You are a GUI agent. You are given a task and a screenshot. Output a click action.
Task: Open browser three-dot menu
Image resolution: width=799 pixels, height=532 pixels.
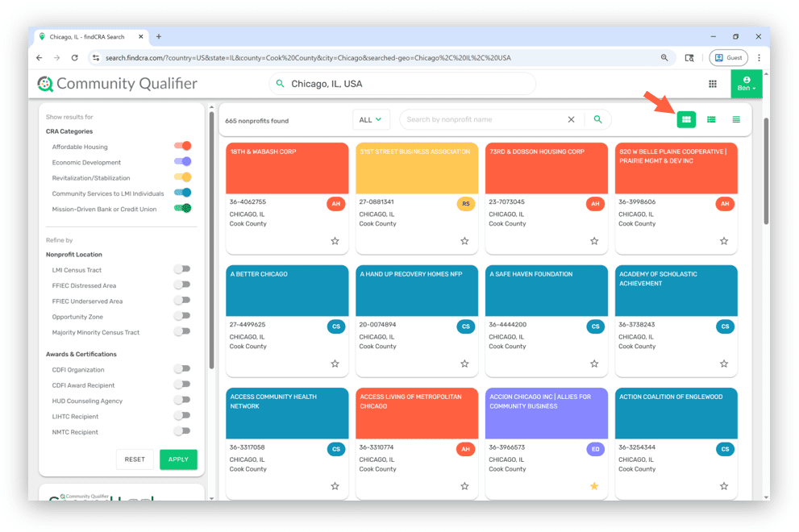759,57
